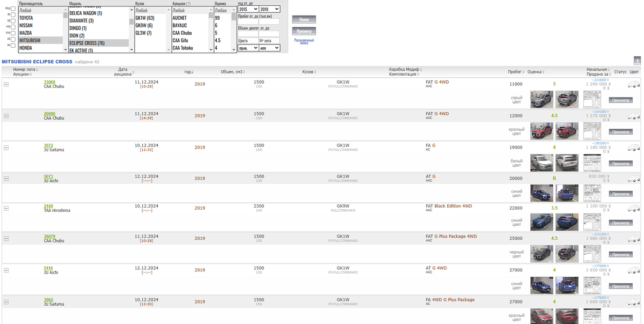Focus the Цвета color input field
This screenshot has height=324, width=644.
coord(247,41)
